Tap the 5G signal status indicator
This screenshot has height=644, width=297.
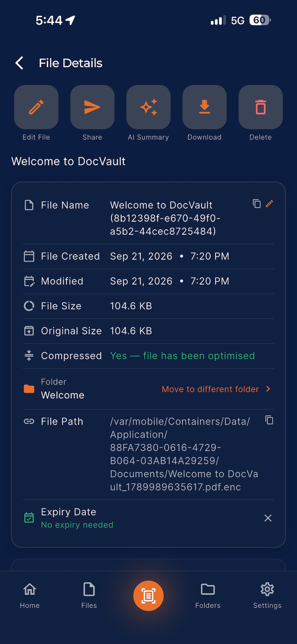pos(237,20)
